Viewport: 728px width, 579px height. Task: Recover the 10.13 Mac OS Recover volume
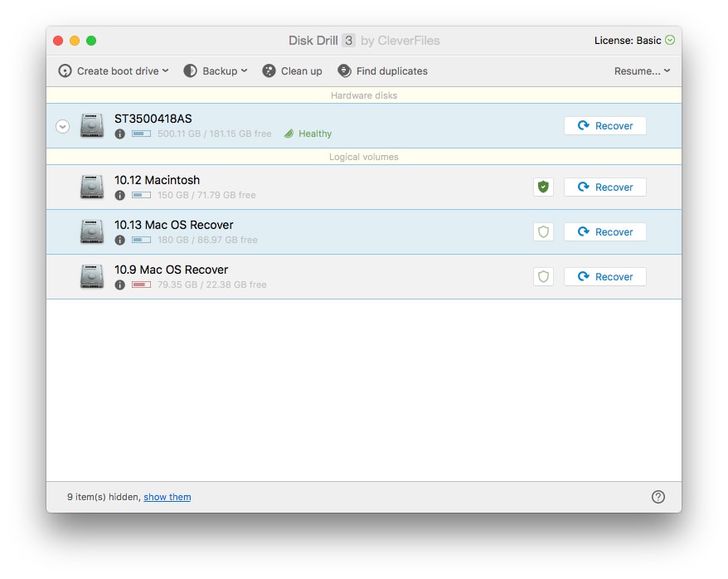(x=605, y=231)
